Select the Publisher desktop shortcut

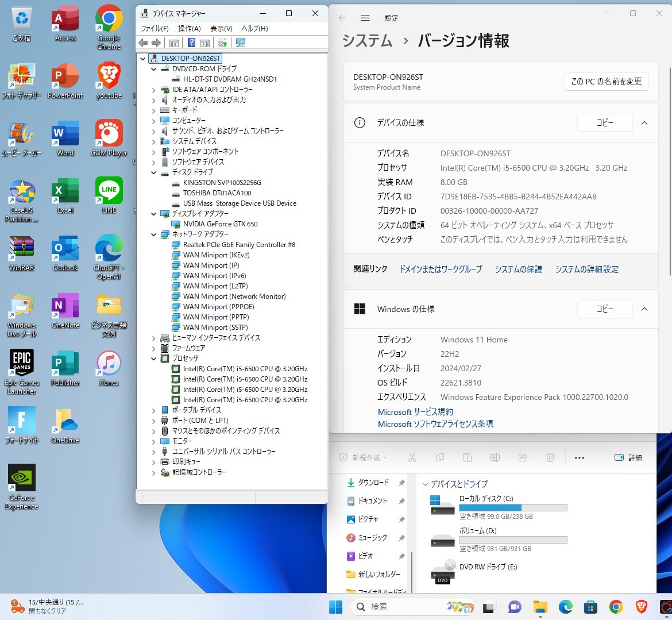click(x=65, y=369)
